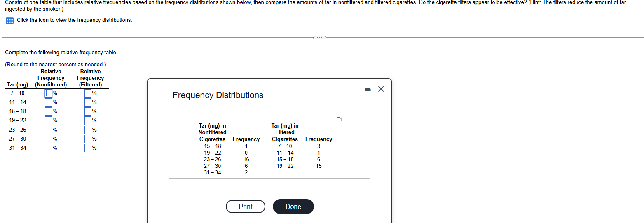This screenshot has width=644, height=223.
Task: Open the frequency distributions table icon
Action: [x=9, y=21]
